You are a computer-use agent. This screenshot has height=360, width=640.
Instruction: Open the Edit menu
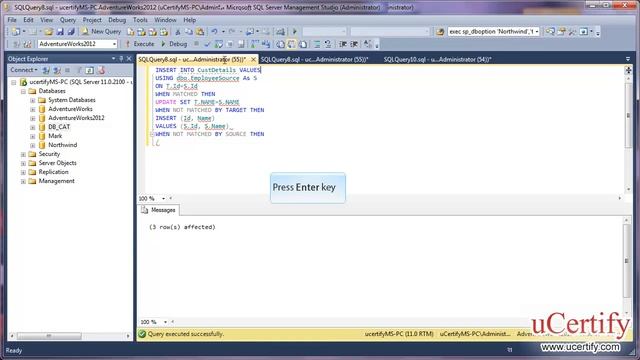[x=28, y=20]
